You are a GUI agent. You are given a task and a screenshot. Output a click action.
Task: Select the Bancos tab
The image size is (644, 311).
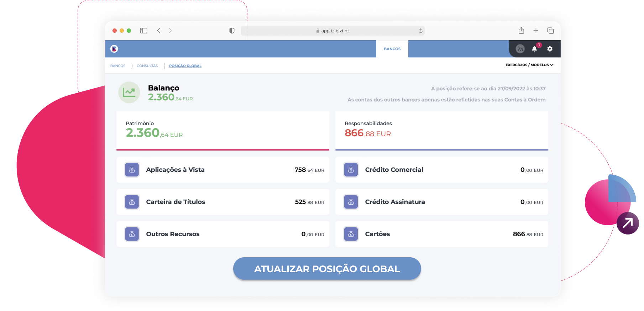click(x=392, y=49)
